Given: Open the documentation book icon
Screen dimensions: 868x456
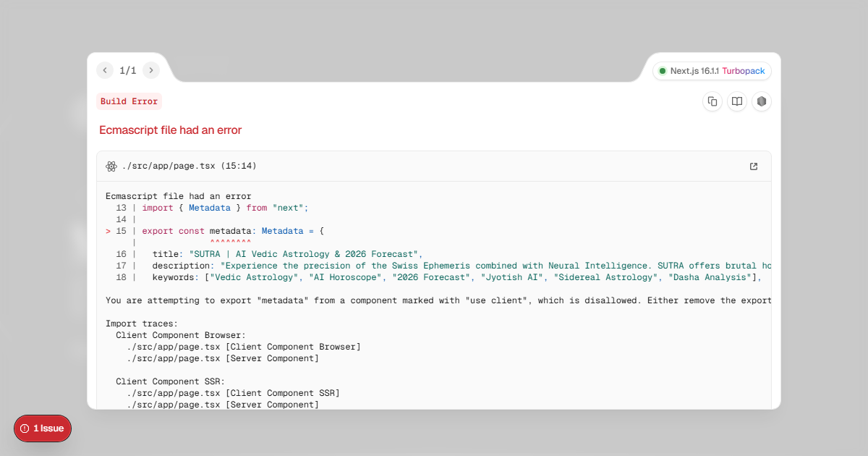Looking at the screenshot, I should pos(737,101).
